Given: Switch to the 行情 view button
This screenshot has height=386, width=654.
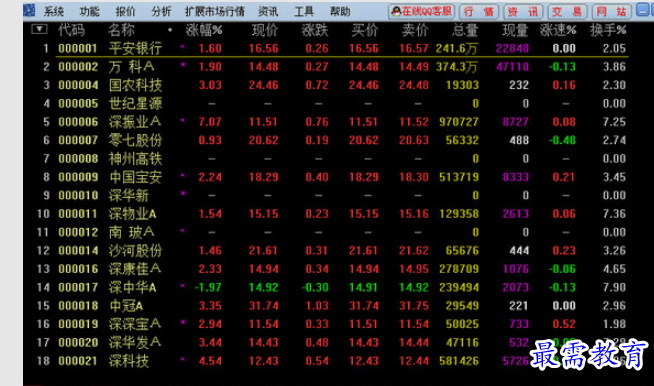Looking at the screenshot, I should [x=479, y=12].
